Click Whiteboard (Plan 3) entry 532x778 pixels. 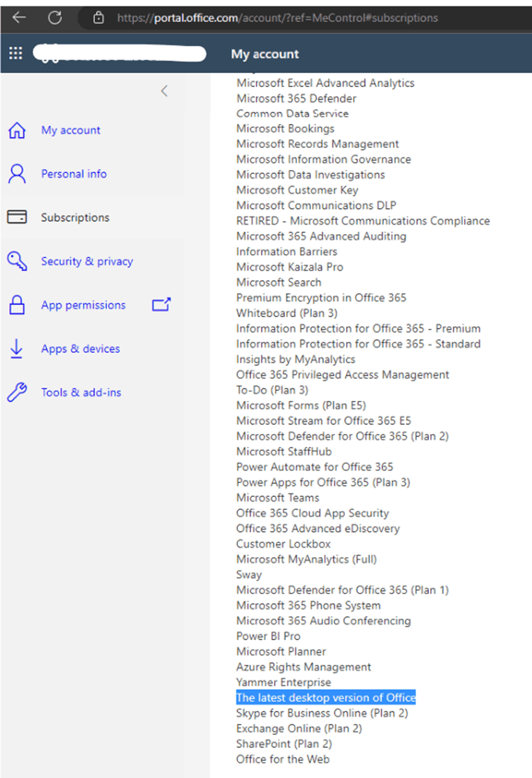[287, 313]
